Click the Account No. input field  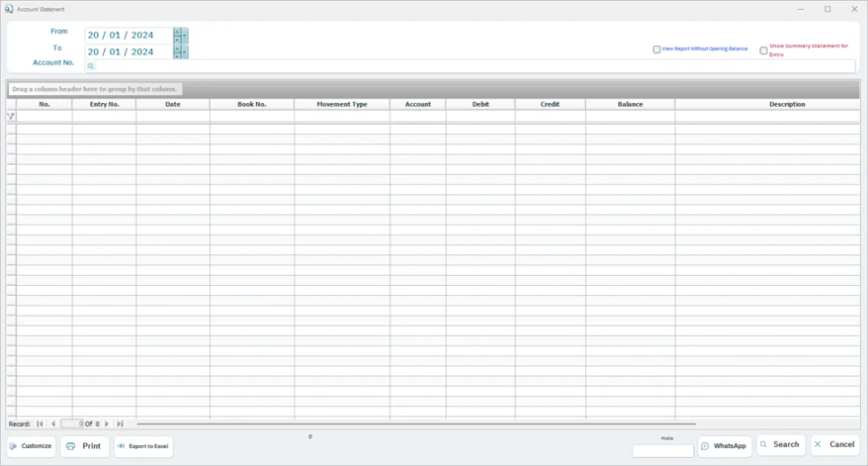[470, 66]
